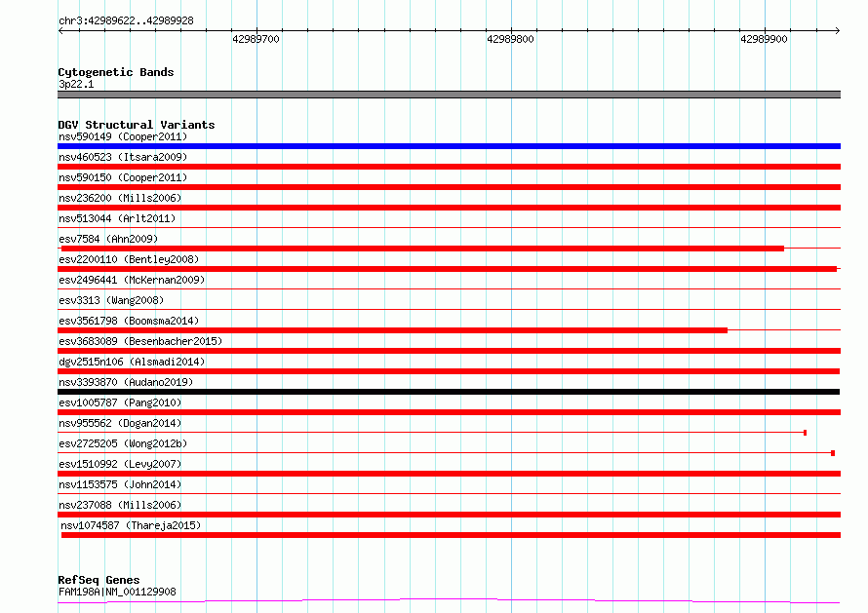This screenshot has height=613, width=868.
Task: Open variant esv2496441 (McKernan2009) label
Action: tap(132, 280)
